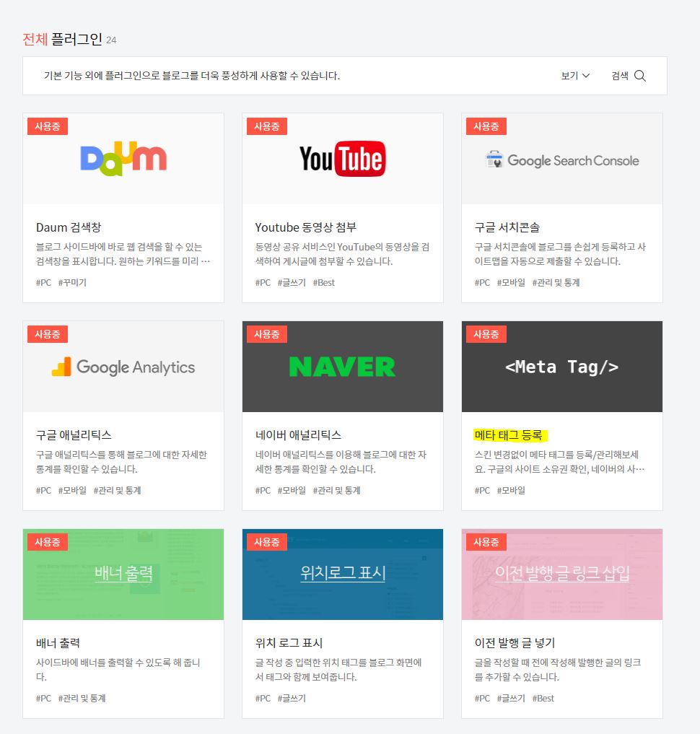Open the 구글 서치콘솔 plugin title
The width and height of the screenshot is (700, 734).
coord(507,227)
